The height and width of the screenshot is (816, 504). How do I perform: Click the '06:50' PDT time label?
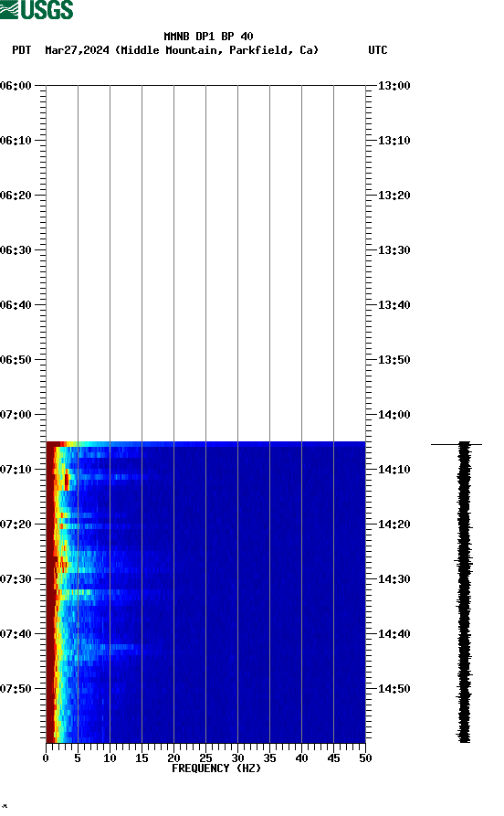[16, 360]
